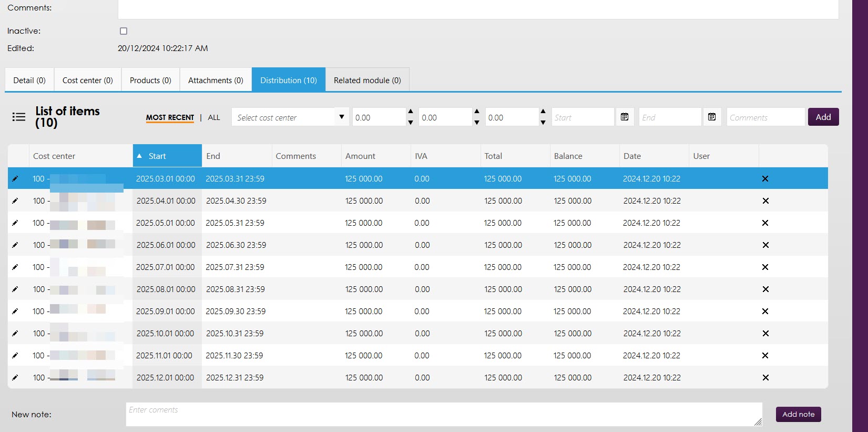Viewport: 868px width, 432px height.
Task: Edit the row starting 2025.08.01 with pencil icon
Action: tap(15, 289)
